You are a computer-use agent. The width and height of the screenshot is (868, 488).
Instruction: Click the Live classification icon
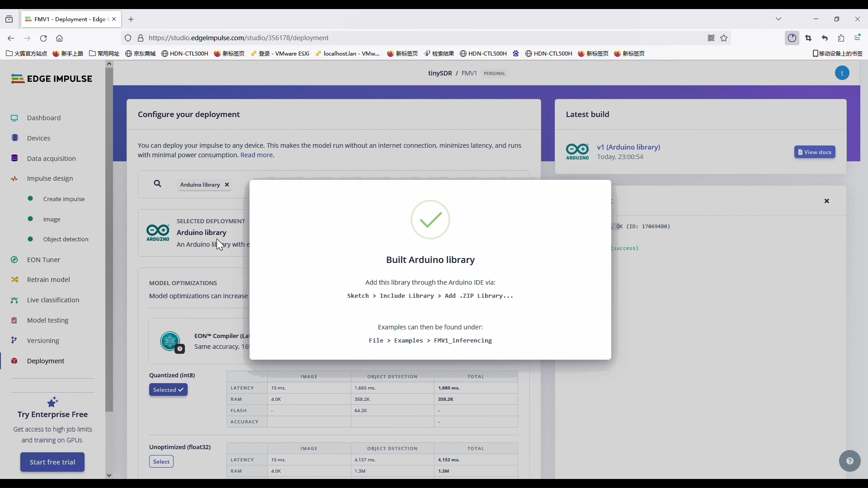(14, 300)
